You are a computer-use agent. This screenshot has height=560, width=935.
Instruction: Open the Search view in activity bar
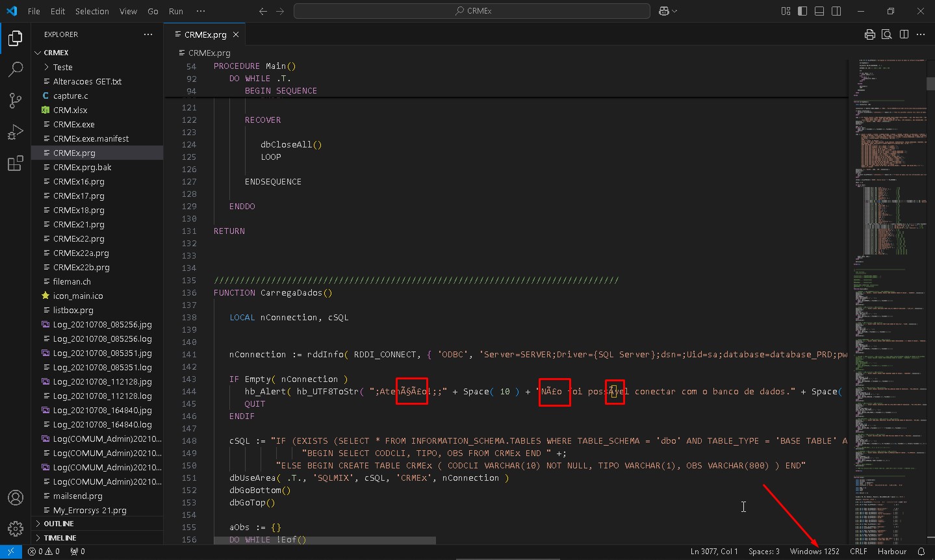tap(16, 69)
